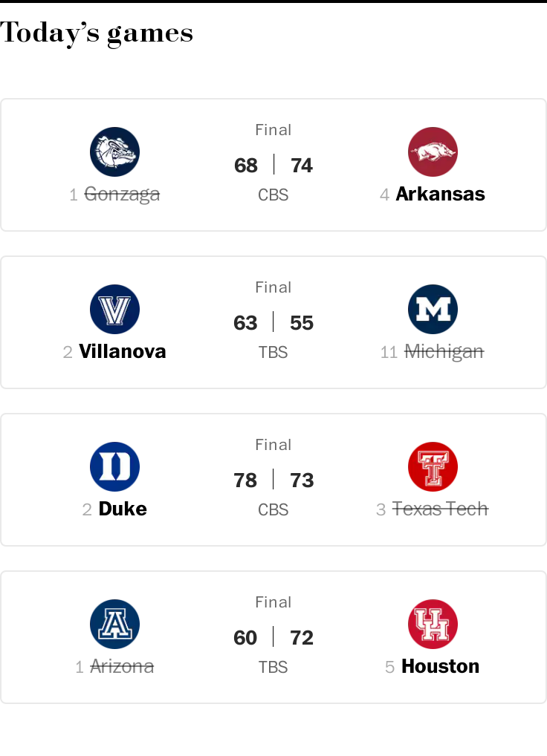Open the 60–72 final score

[x=273, y=637]
